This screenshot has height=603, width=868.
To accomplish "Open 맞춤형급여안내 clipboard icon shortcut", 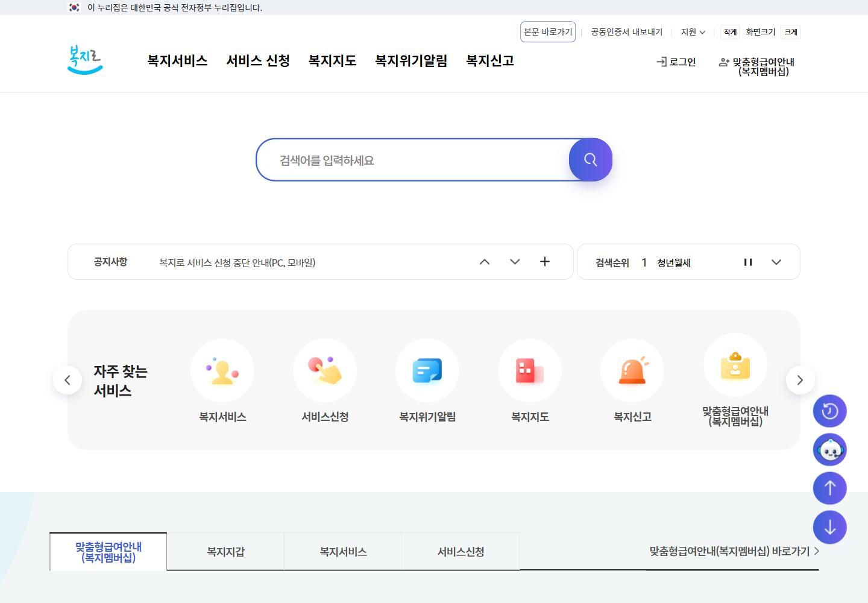I will pyautogui.click(x=735, y=380).
